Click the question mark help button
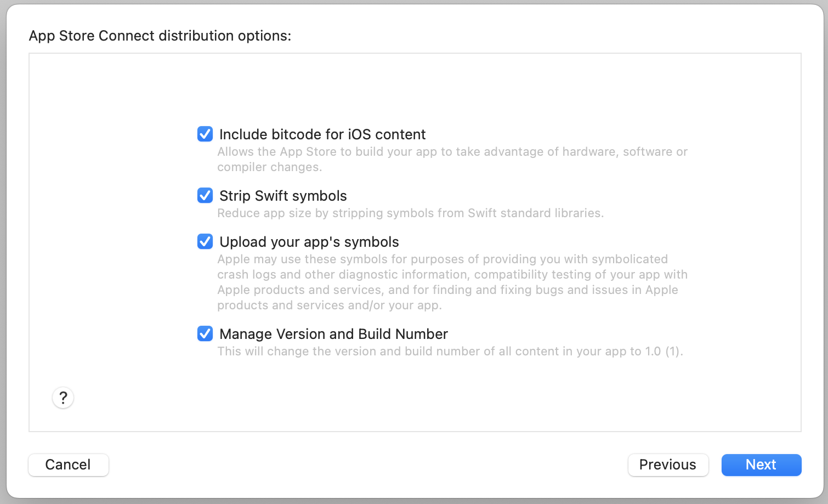The image size is (828, 504). click(63, 398)
